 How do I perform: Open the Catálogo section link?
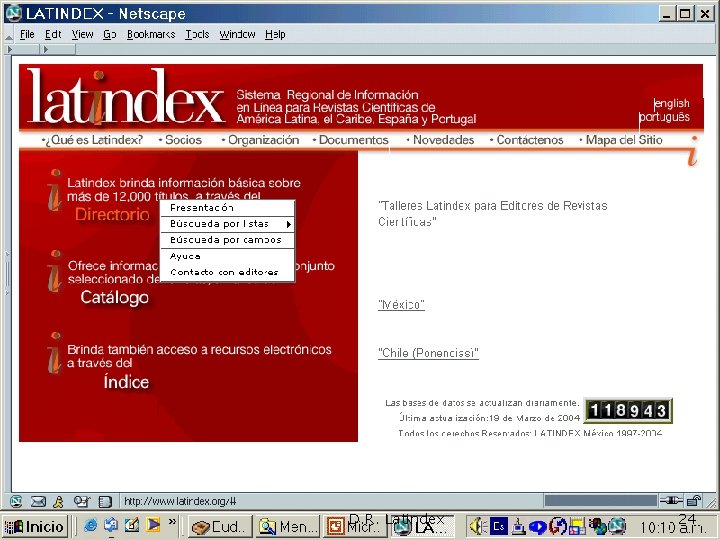pyautogui.click(x=114, y=297)
